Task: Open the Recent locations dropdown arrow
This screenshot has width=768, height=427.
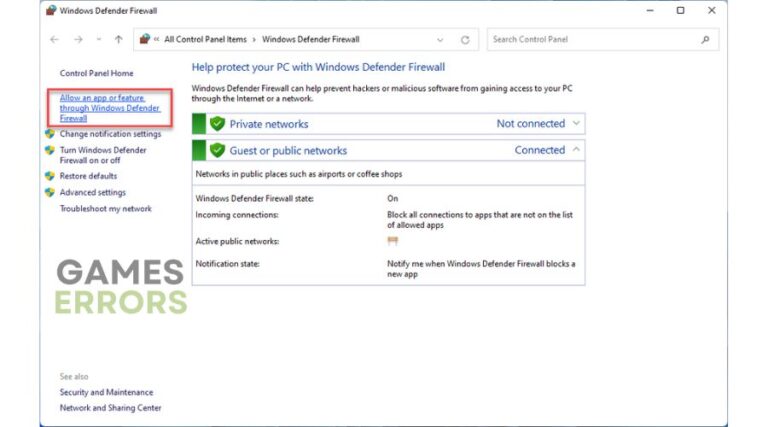Action: pos(98,40)
